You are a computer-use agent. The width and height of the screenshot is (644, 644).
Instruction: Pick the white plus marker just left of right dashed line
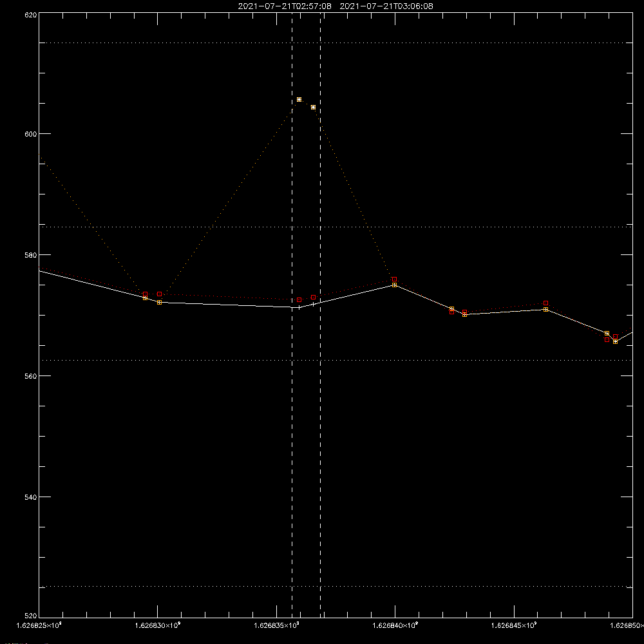(x=314, y=305)
